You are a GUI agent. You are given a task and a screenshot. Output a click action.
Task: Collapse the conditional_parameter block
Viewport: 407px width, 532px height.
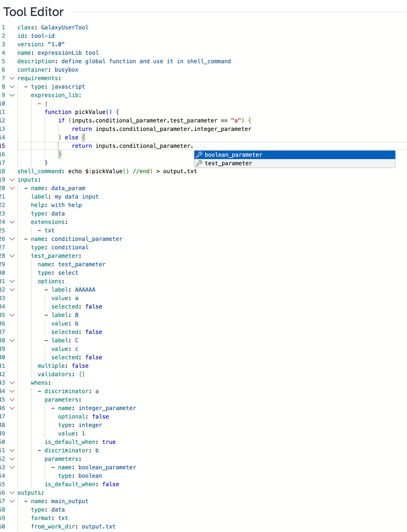(12, 239)
